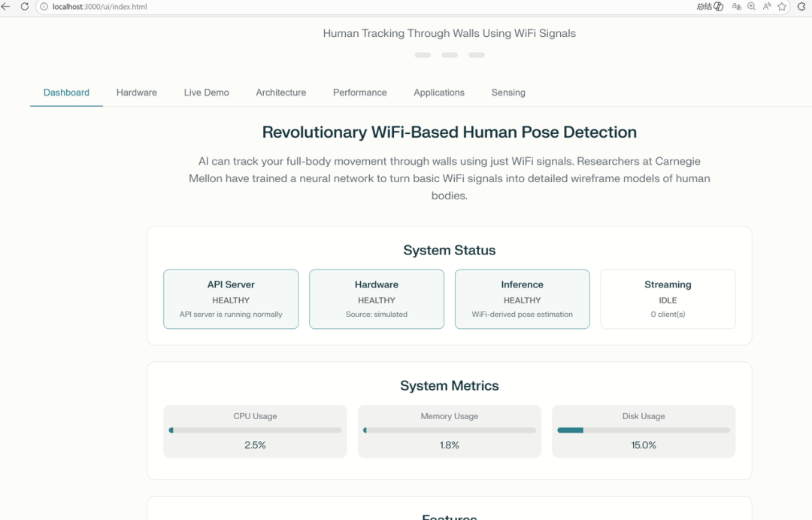Toggle read aloud icon
The image size is (812, 520).
[x=767, y=7]
